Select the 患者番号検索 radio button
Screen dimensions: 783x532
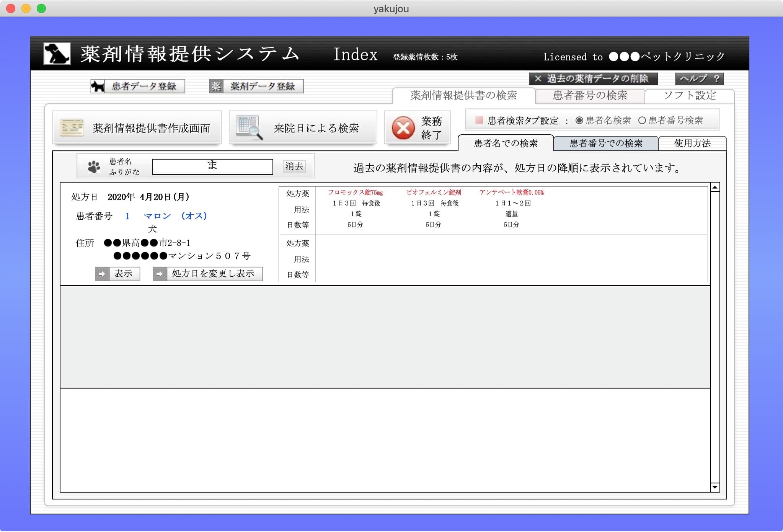click(642, 121)
